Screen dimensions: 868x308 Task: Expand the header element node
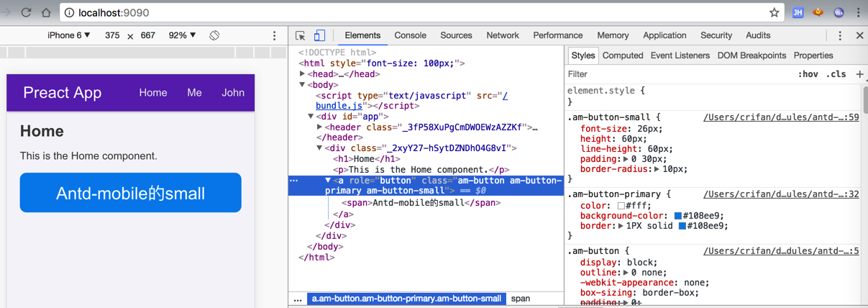(x=320, y=127)
